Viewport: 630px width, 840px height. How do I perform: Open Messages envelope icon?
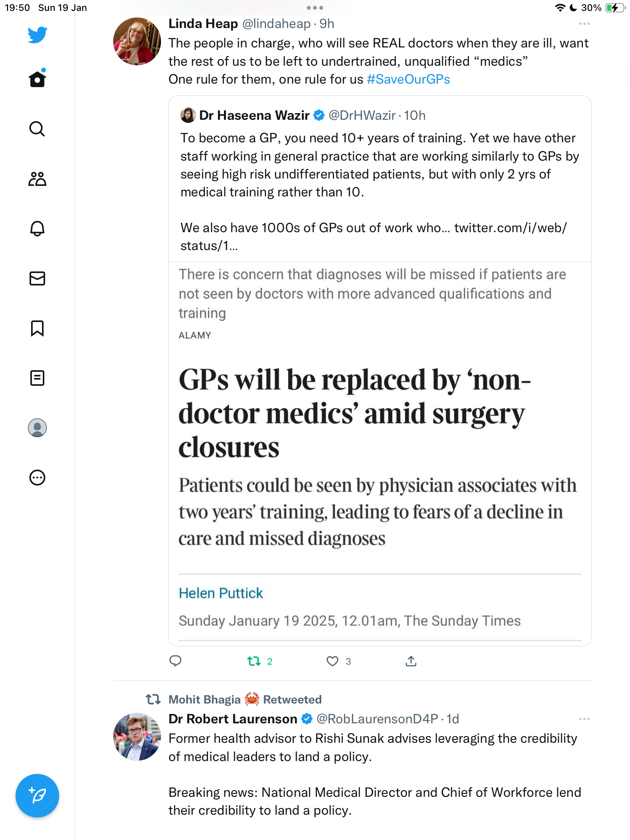point(37,278)
